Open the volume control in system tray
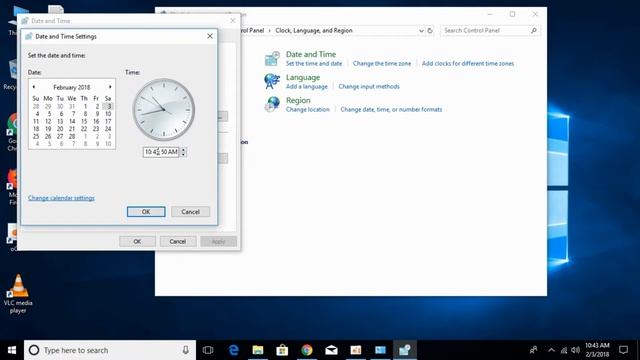The image size is (640, 360). pos(576,350)
